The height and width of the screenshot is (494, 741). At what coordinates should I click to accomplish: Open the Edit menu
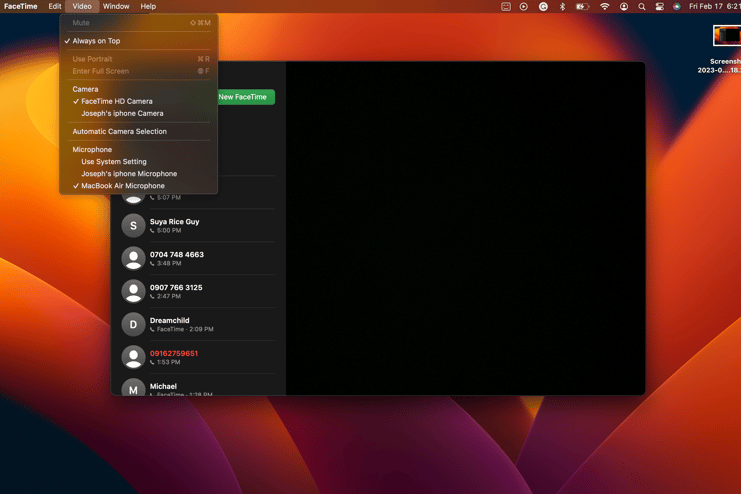(55, 7)
